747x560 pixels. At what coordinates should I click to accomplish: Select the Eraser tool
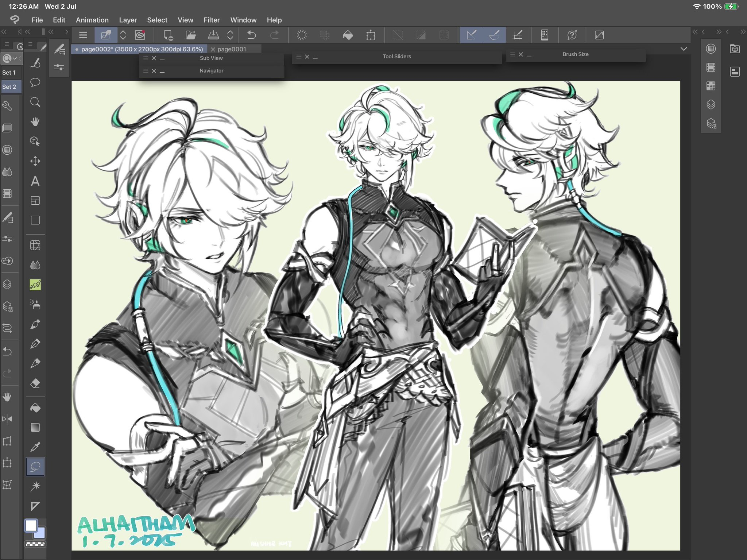tap(35, 383)
